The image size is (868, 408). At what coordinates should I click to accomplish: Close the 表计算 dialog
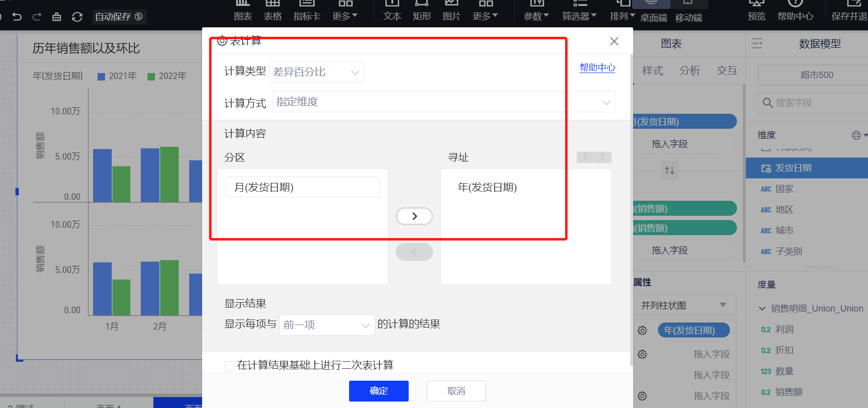point(614,41)
